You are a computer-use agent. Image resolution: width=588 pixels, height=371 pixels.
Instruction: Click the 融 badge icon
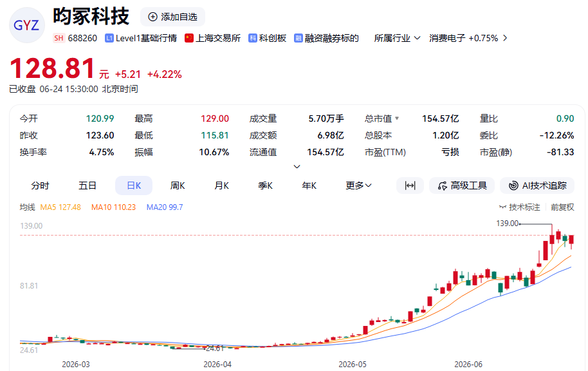coord(299,38)
